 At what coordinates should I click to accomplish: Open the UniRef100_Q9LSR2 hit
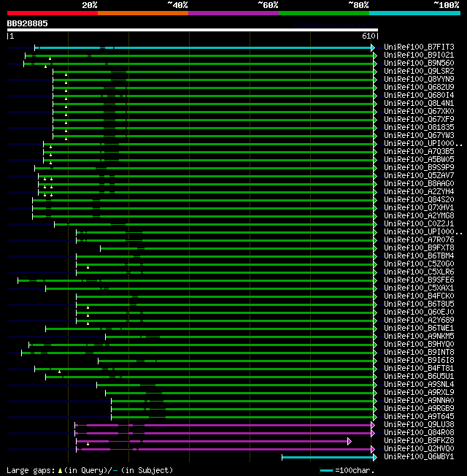click(x=419, y=72)
